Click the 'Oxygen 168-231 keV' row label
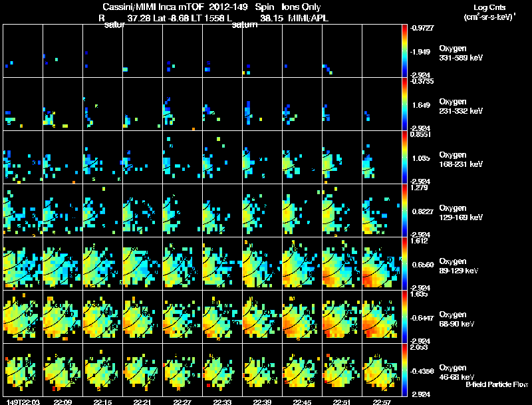Viewport: 532px width, 405px height. click(x=461, y=160)
